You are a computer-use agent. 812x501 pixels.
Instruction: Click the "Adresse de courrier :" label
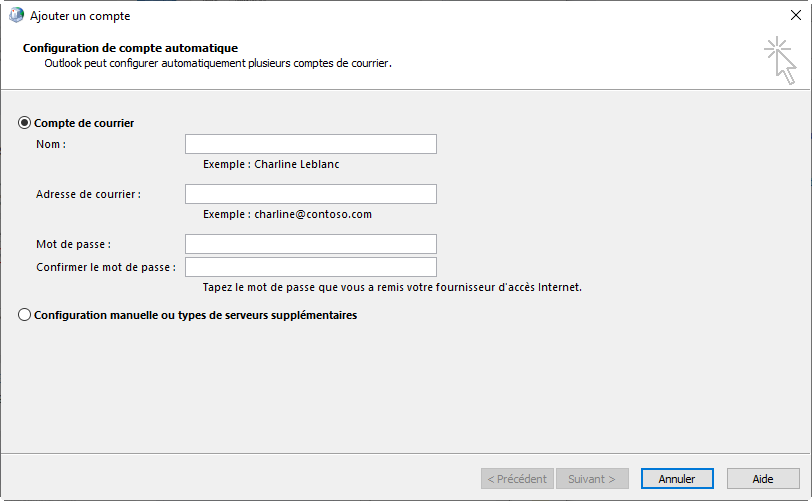[x=88, y=194]
